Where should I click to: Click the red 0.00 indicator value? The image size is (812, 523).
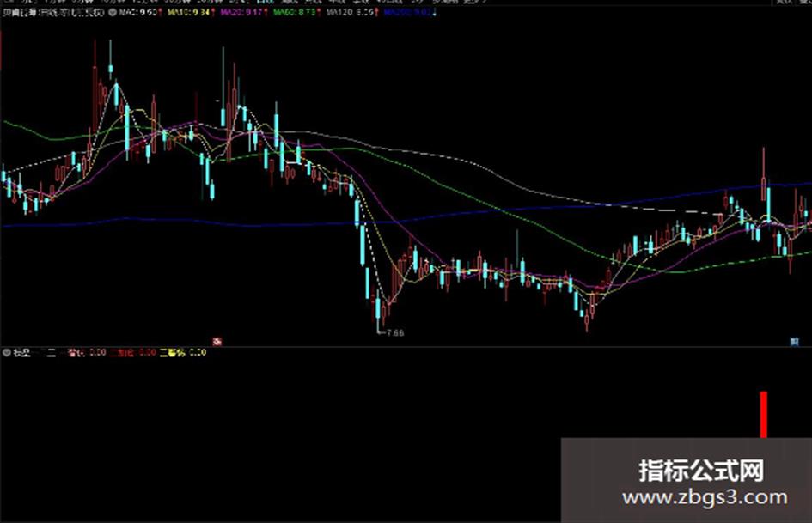pos(148,353)
